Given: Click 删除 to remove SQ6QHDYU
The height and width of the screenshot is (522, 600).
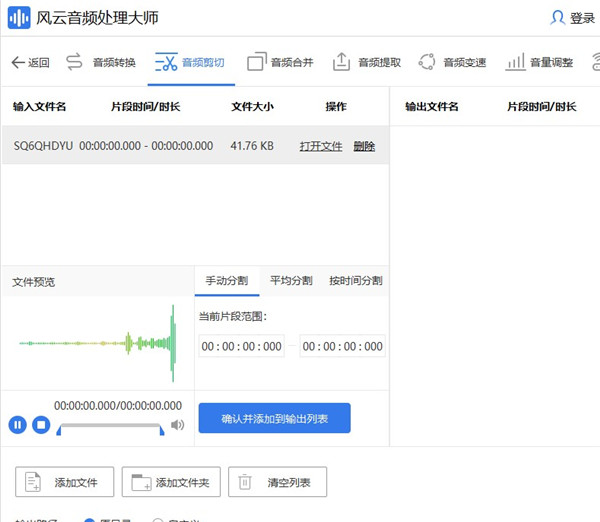Looking at the screenshot, I should 364,146.
